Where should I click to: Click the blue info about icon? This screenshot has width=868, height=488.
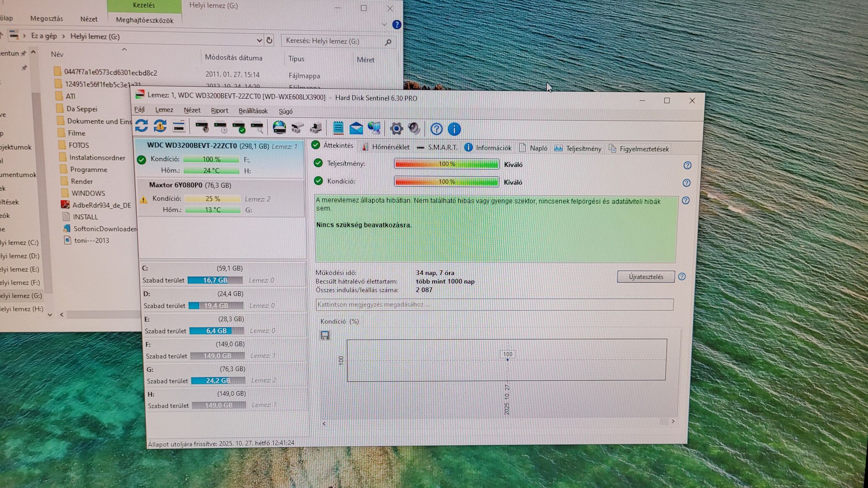pyautogui.click(x=454, y=129)
